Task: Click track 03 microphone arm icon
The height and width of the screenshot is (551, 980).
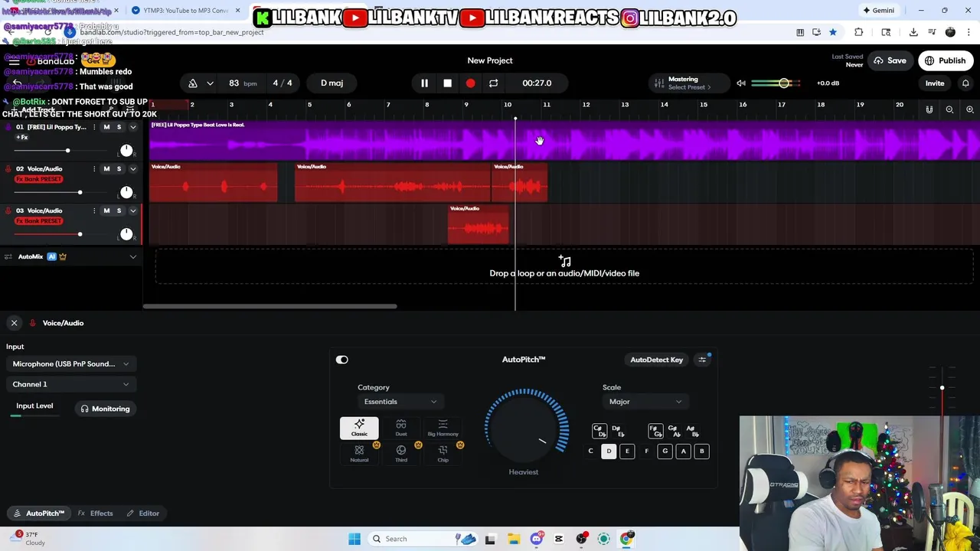Action: (8, 210)
